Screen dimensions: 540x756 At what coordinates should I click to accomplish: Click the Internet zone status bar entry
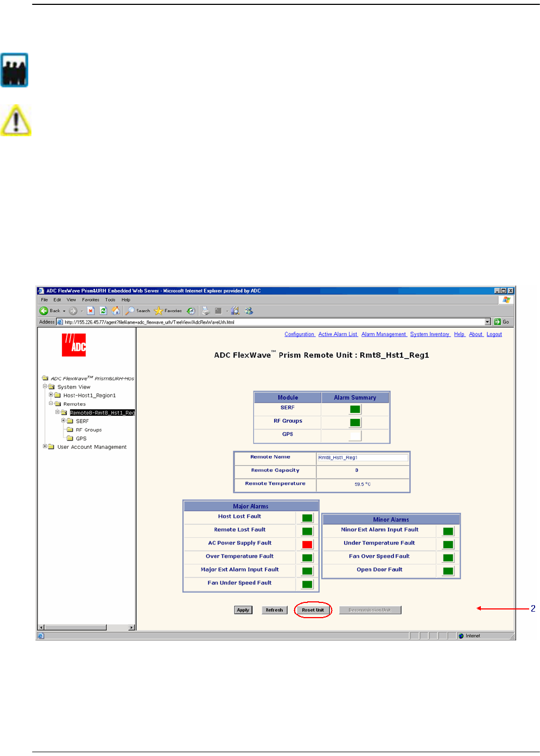tap(469, 636)
